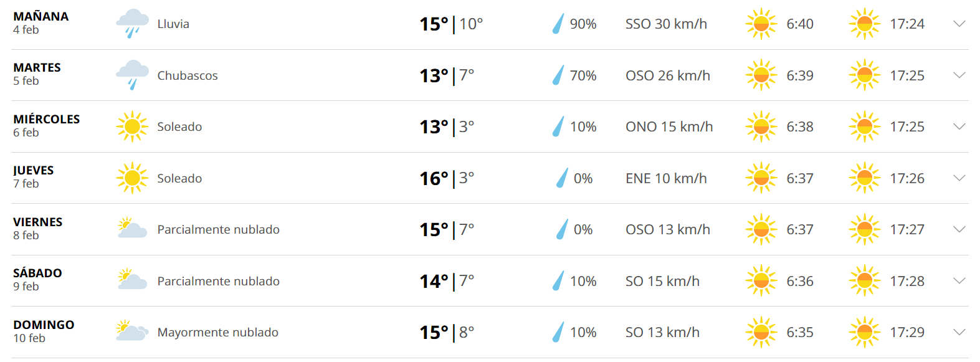Click the sunset icon beside 17:29
This screenshot has height=362, width=980.
pyautogui.click(x=865, y=332)
